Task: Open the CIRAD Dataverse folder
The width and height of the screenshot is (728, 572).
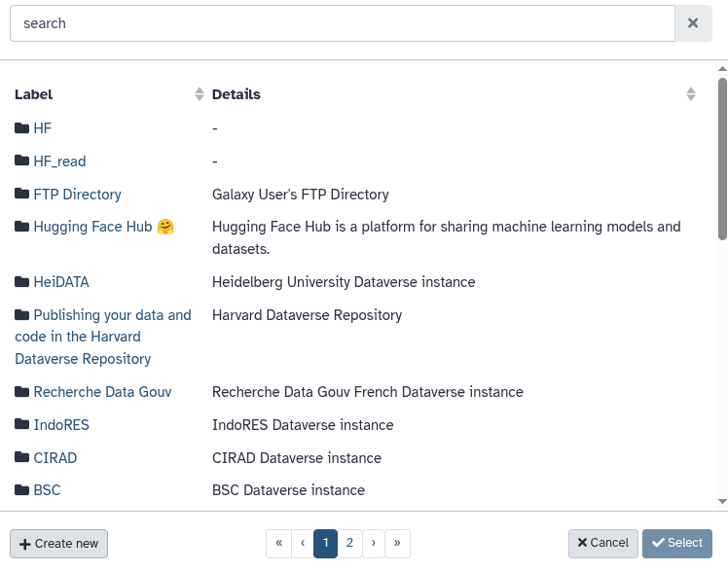Action: [55, 458]
